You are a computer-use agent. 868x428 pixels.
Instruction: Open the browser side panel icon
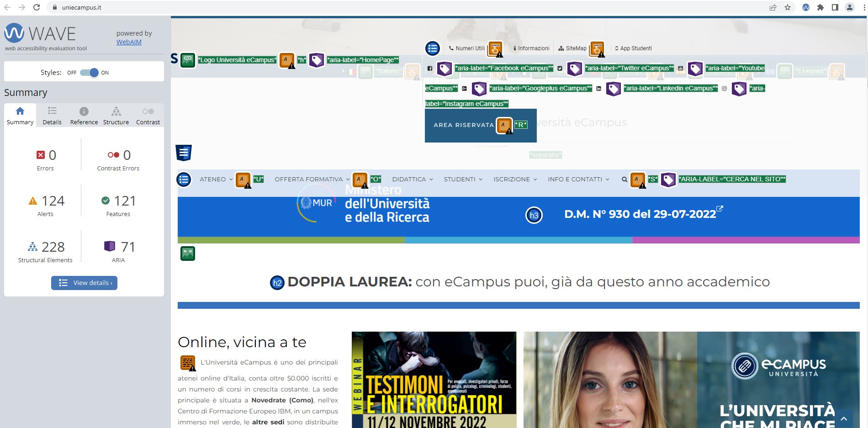(835, 7)
